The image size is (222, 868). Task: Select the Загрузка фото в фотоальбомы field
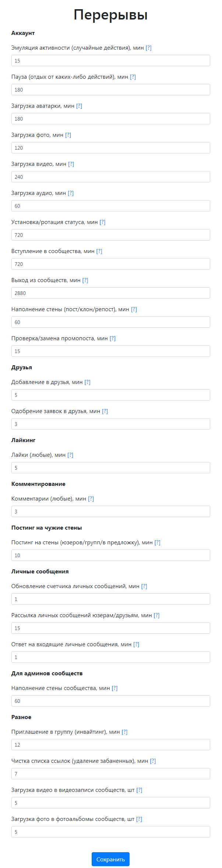click(x=110, y=832)
